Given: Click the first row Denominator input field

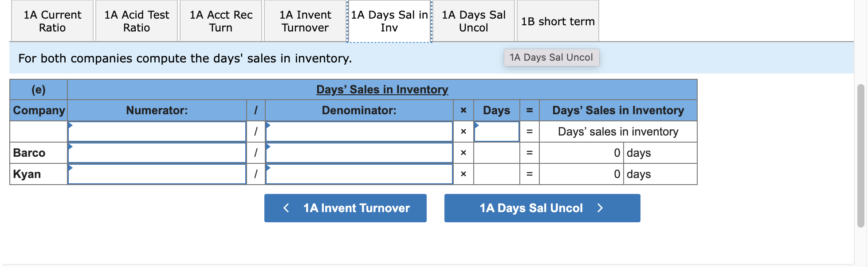Looking at the screenshot, I should pos(359,132).
